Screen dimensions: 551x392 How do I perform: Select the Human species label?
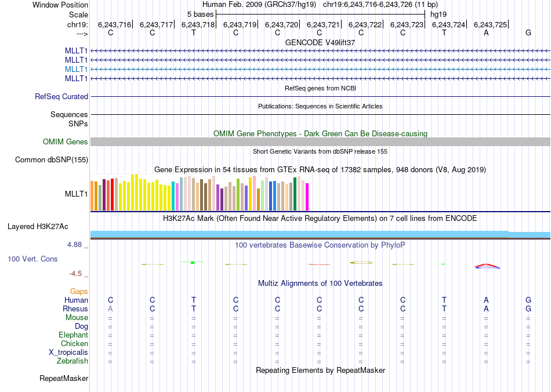(x=76, y=300)
